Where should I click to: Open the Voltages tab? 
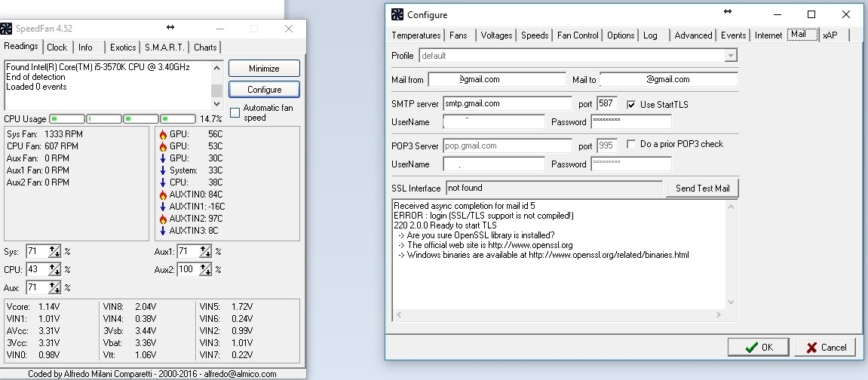pos(496,35)
